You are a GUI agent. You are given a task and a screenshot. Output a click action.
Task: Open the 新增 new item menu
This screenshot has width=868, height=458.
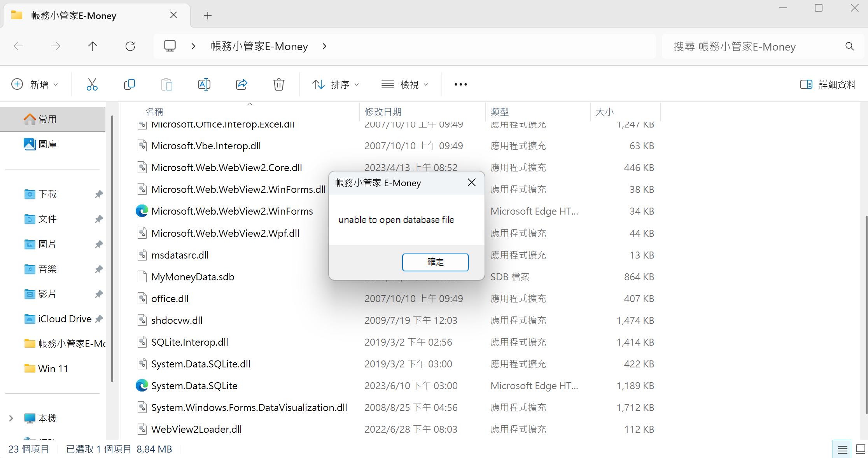(x=35, y=84)
